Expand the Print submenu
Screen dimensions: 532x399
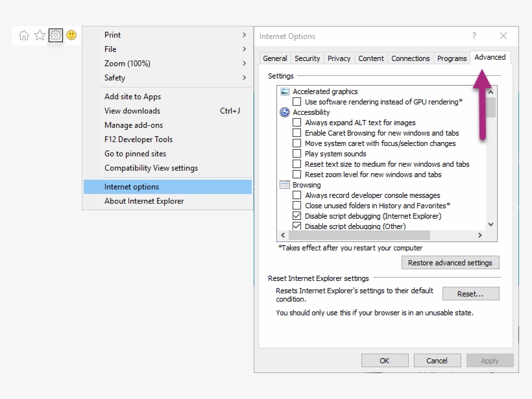coord(167,34)
